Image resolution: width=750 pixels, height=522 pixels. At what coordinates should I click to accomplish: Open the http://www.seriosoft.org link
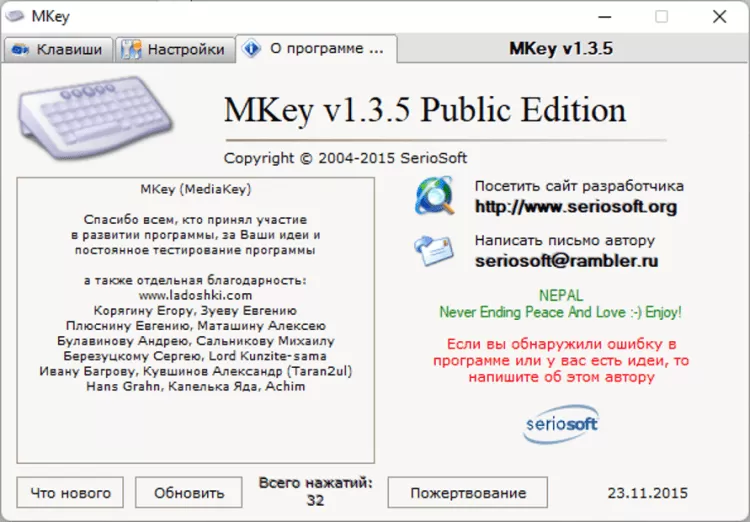pyautogui.click(x=576, y=207)
